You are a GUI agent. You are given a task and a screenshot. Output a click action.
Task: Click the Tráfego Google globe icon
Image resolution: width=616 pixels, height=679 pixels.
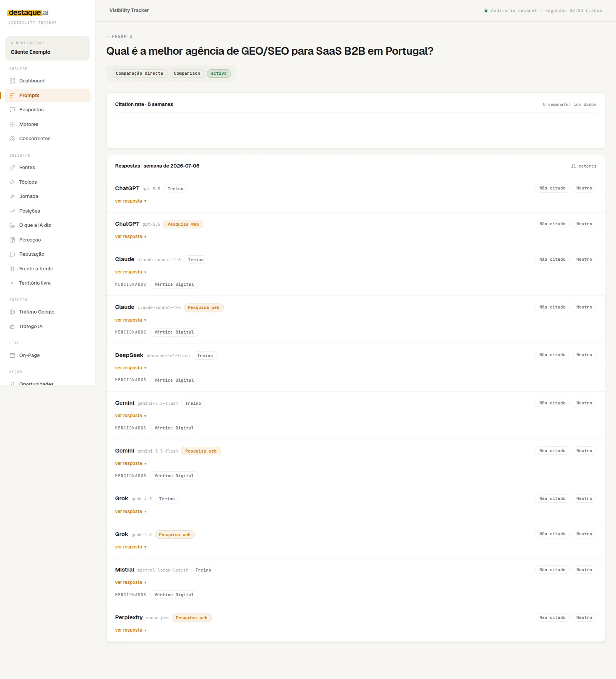[12, 312]
